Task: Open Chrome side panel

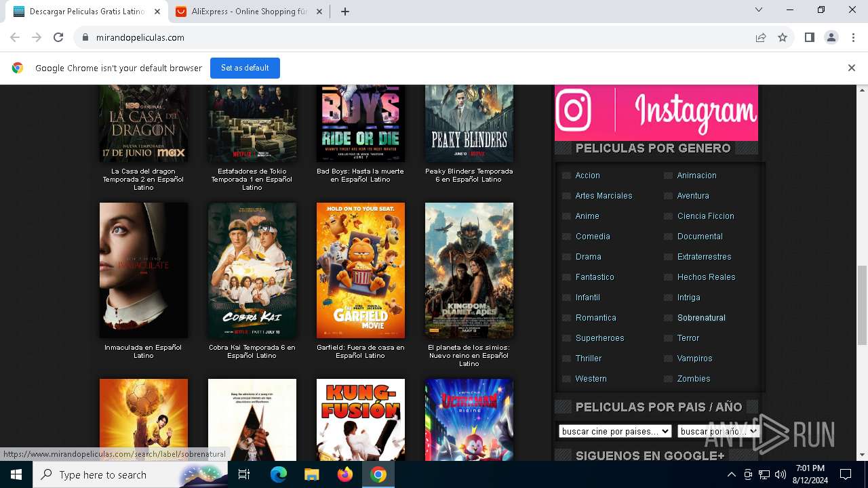Action: point(809,38)
